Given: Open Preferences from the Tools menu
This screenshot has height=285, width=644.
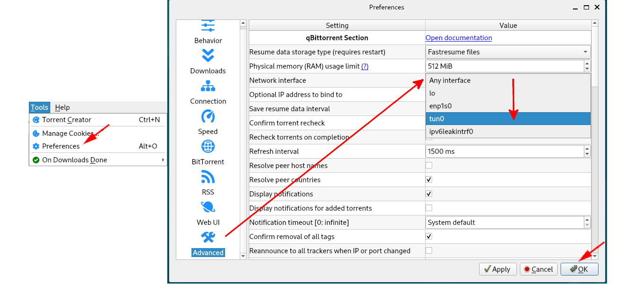Looking at the screenshot, I should pyautogui.click(x=98, y=146).
